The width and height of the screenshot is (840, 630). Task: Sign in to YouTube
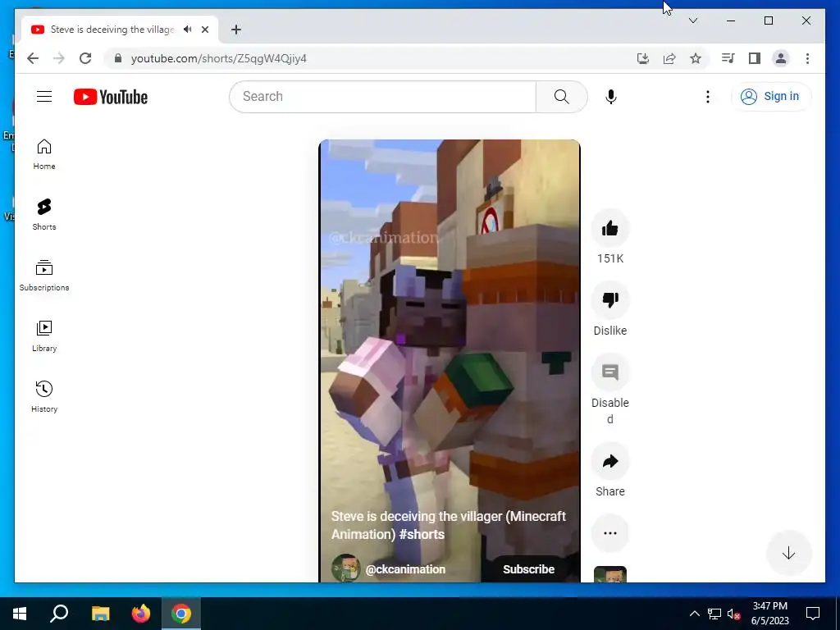[771, 97]
